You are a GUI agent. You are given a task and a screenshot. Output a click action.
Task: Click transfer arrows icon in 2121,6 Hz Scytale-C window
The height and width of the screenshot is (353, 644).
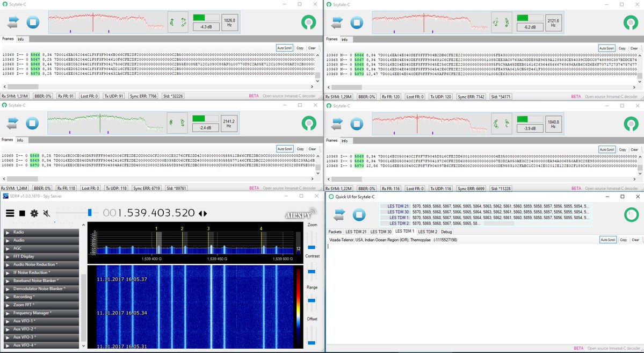coord(336,22)
